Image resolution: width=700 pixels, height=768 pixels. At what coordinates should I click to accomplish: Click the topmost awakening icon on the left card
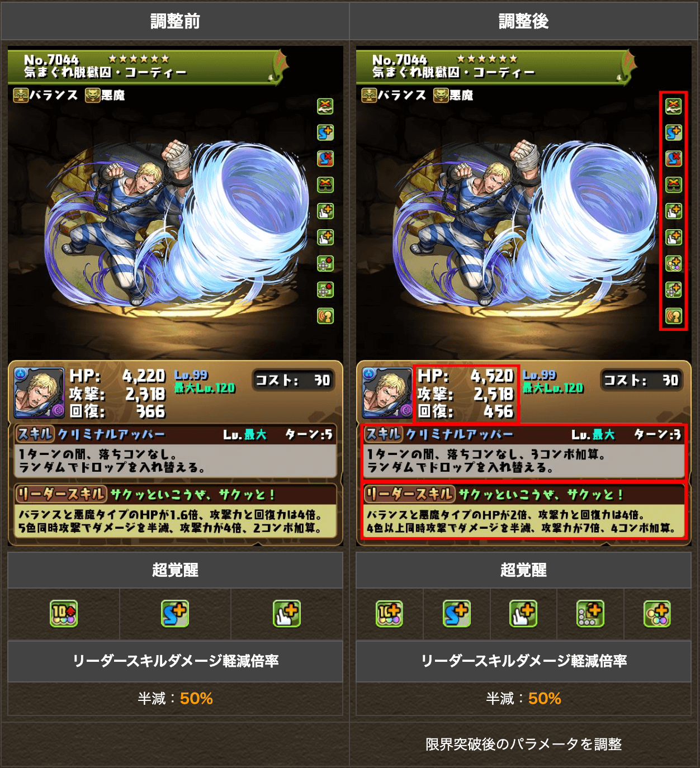coord(325,106)
